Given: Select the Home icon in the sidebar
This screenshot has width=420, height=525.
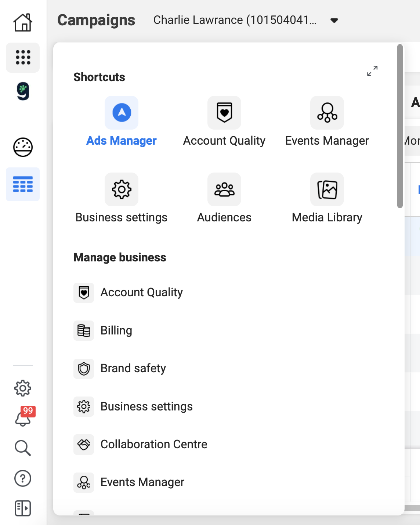Looking at the screenshot, I should click(22, 22).
